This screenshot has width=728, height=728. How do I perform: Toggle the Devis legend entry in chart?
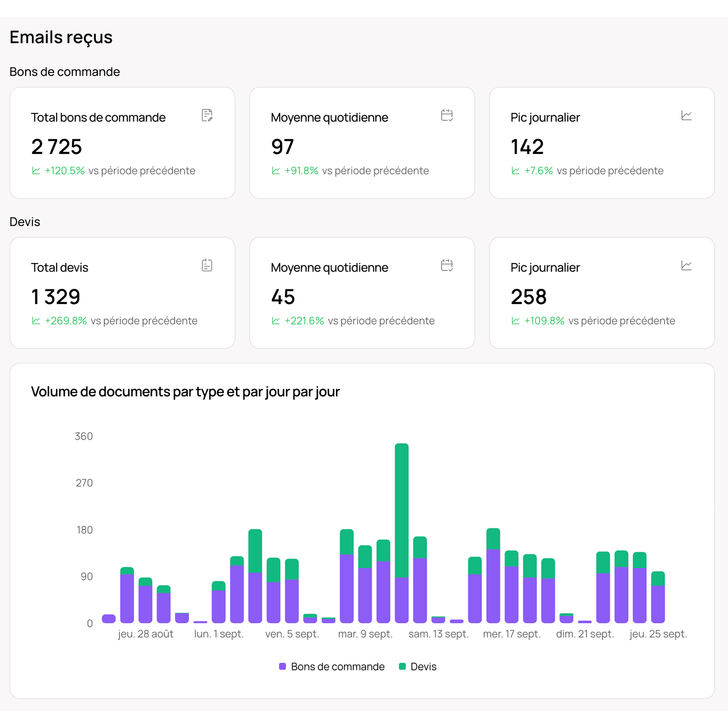(417, 667)
